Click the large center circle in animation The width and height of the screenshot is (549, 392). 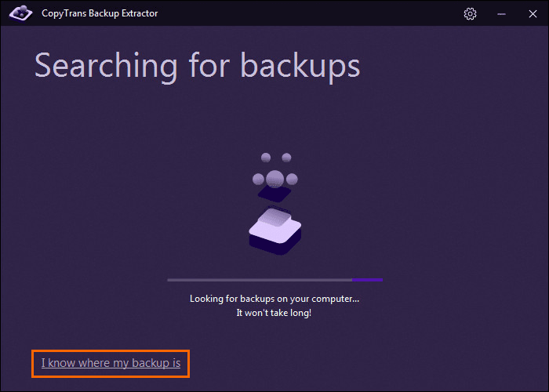(274, 178)
